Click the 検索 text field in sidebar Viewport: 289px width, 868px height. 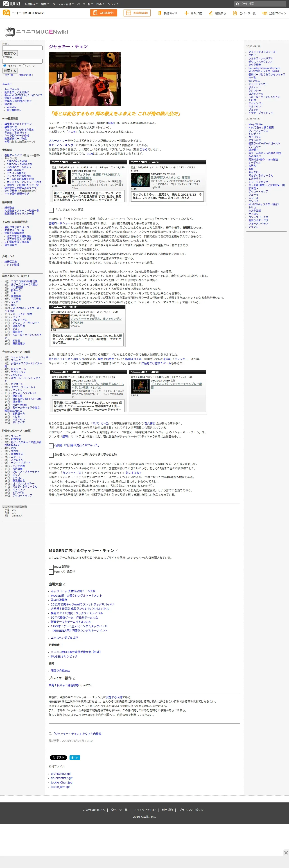coord(23,48)
